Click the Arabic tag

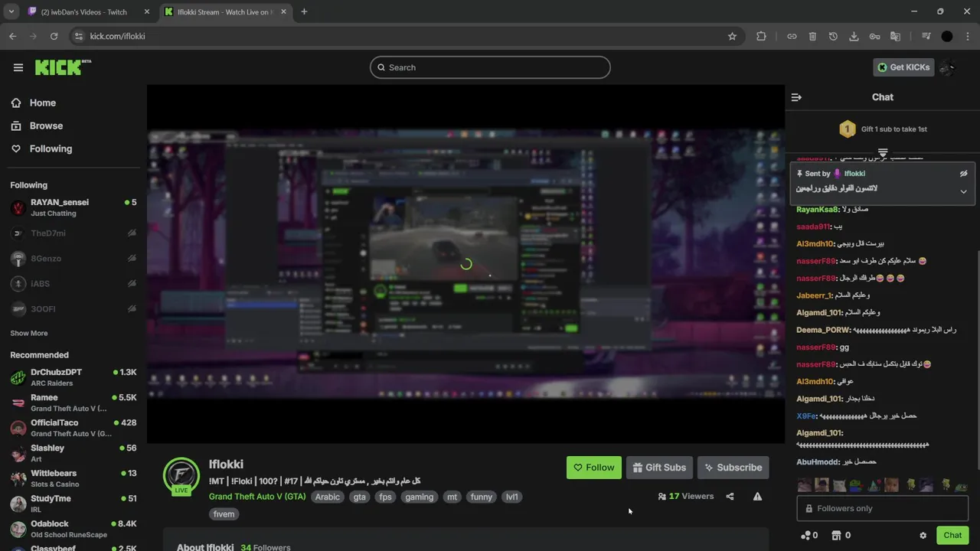pyautogui.click(x=328, y=497)
